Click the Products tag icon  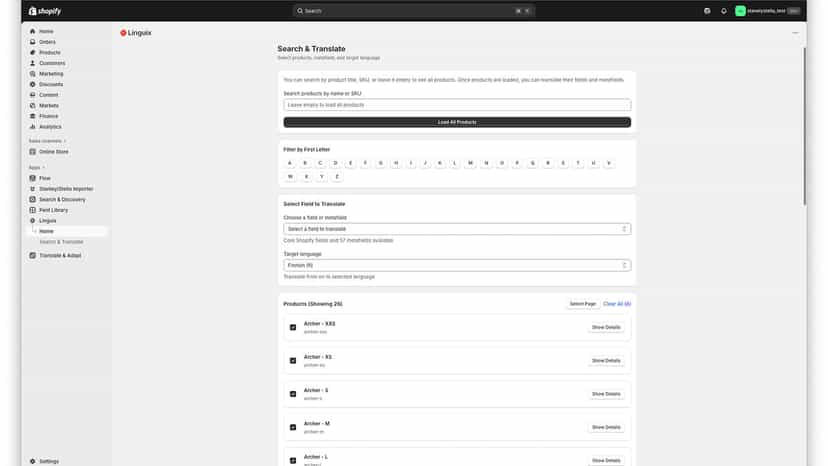tap(33, 52)
